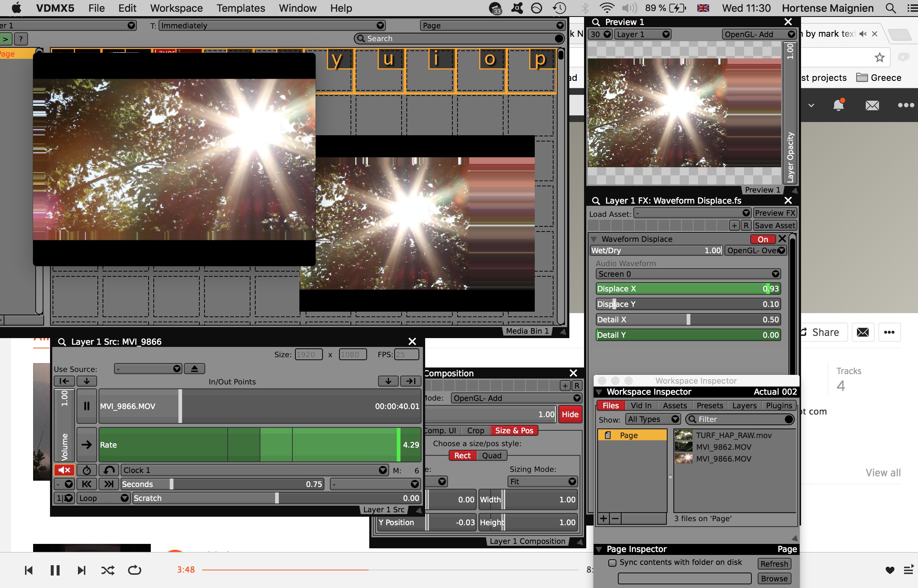Enable Sync contents with folder on disk
This screenshot has width=918, height=588.
pos(612,562)
